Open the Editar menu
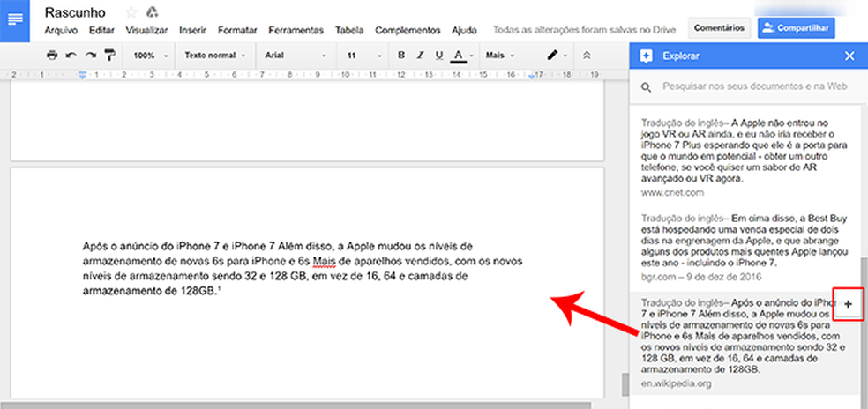Screen dimensions: 868x409 click(101, 31)
